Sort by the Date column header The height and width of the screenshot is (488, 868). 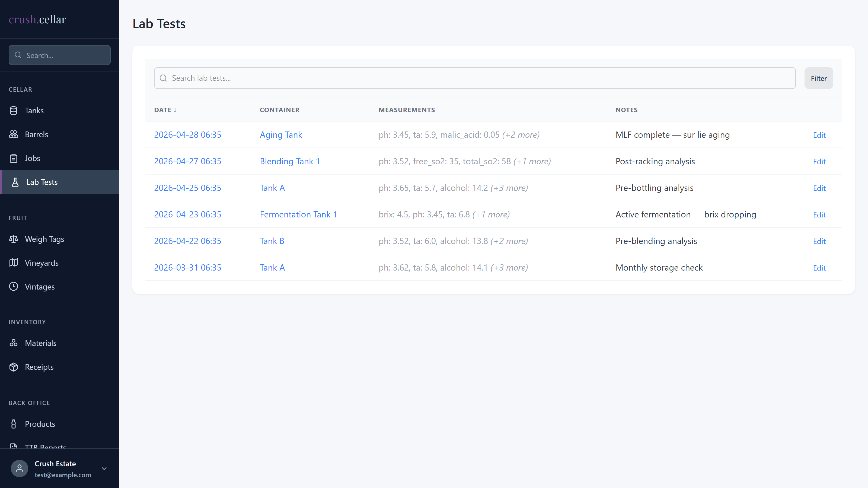tap(165, 110)
